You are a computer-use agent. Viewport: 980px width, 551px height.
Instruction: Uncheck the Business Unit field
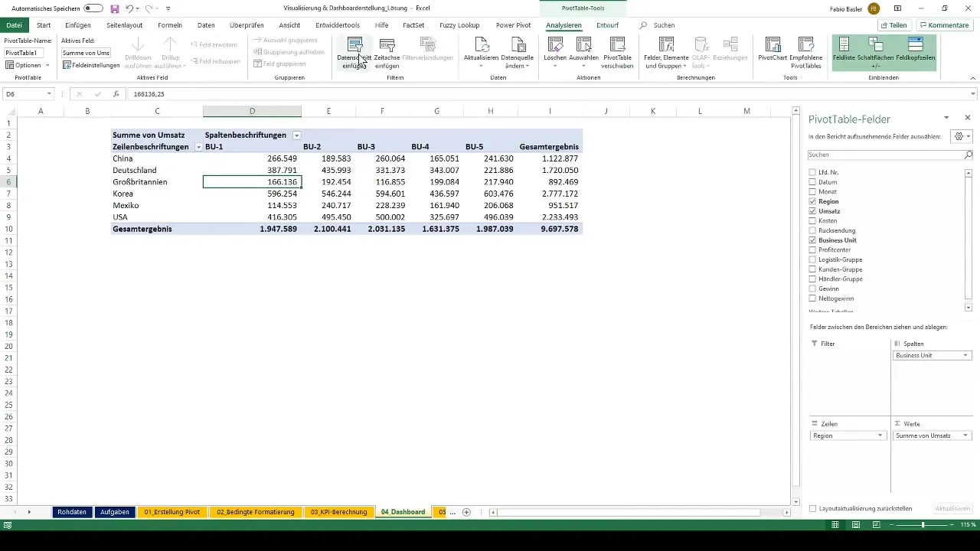coord(812,240)
